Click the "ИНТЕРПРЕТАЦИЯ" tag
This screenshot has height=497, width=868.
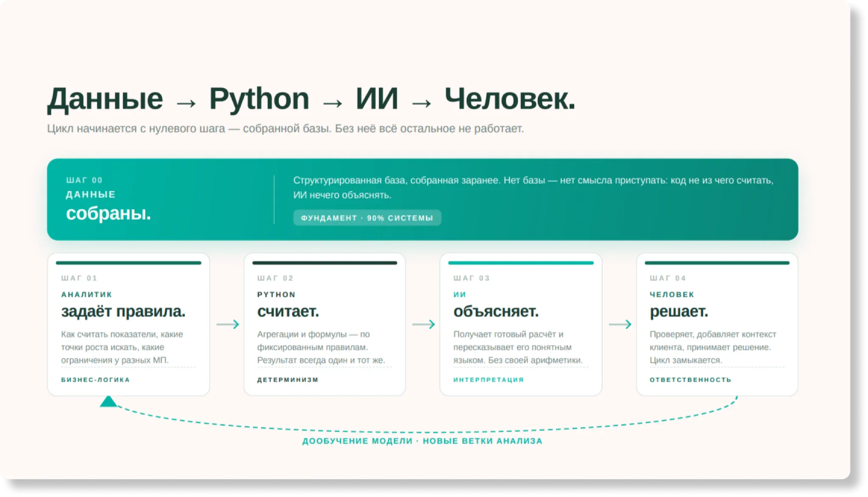[x=489, y=380]
